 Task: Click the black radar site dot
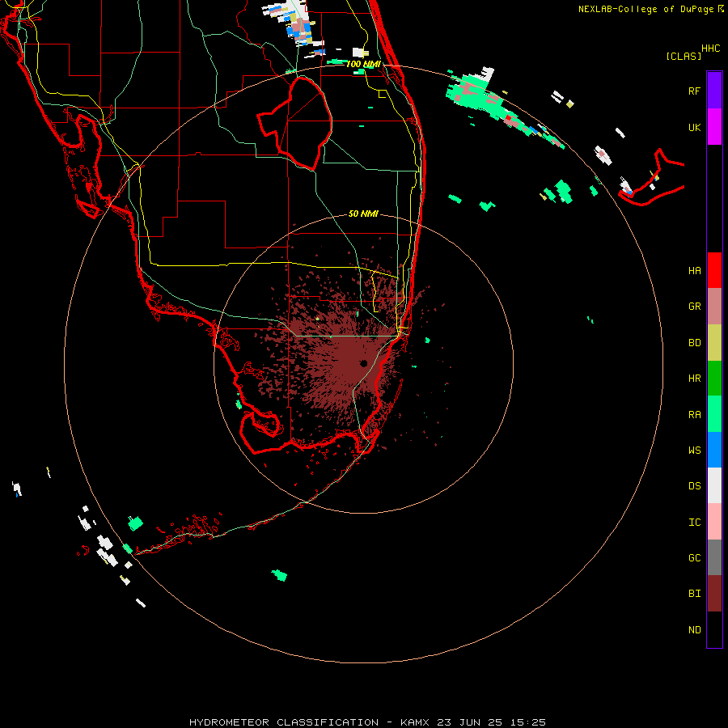point(363,363)
